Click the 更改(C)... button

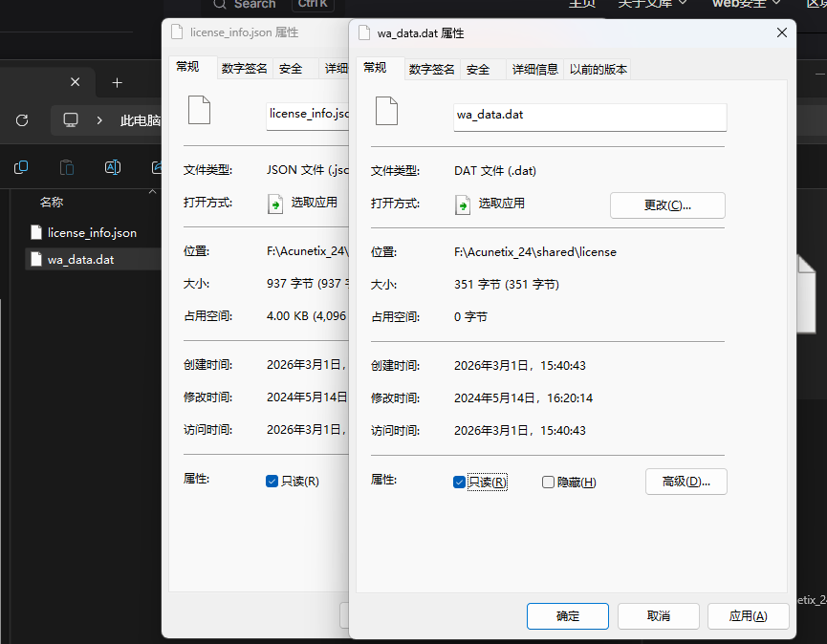(667, 205)
